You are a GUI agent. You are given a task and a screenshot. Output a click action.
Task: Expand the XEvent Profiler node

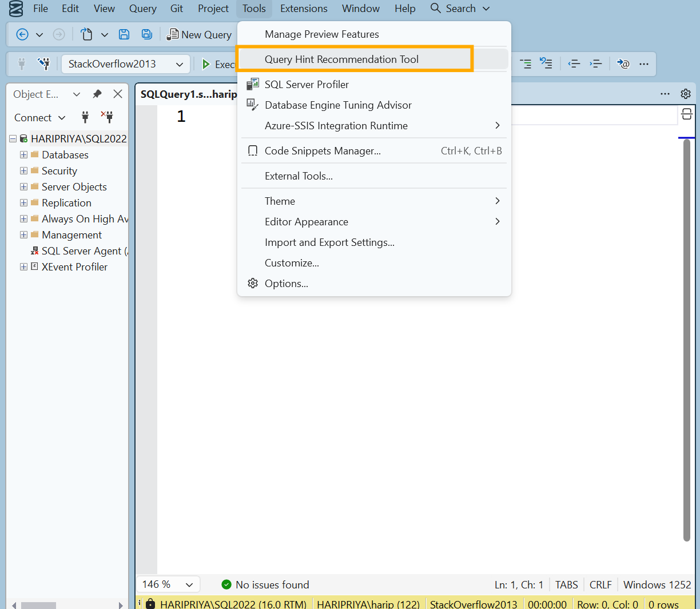[23, 267]
